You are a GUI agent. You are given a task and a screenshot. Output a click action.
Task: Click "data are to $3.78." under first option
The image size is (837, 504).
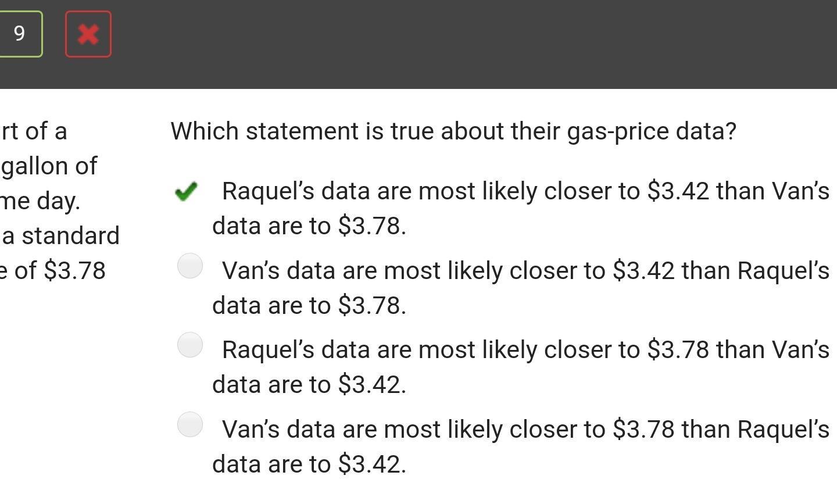point(309,226)
